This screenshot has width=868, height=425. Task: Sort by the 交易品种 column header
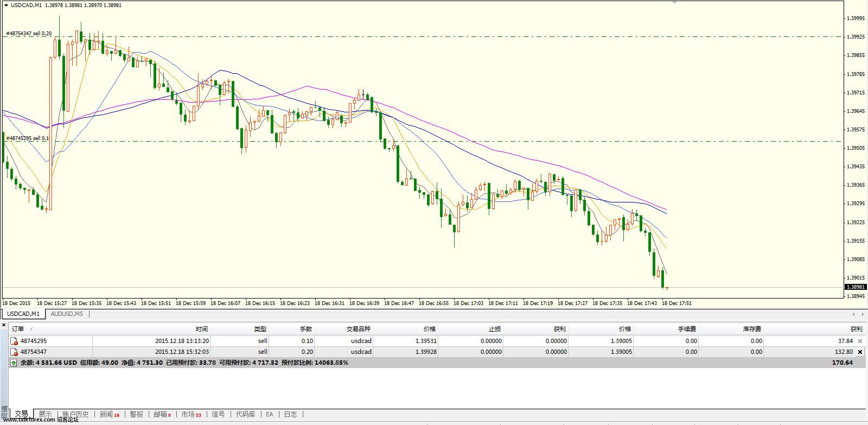[x=344, y=329]
